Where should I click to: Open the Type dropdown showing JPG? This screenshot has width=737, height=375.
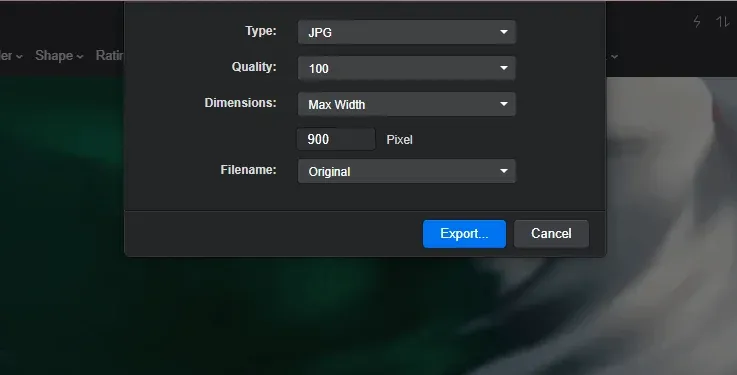[x=407, y=32]
